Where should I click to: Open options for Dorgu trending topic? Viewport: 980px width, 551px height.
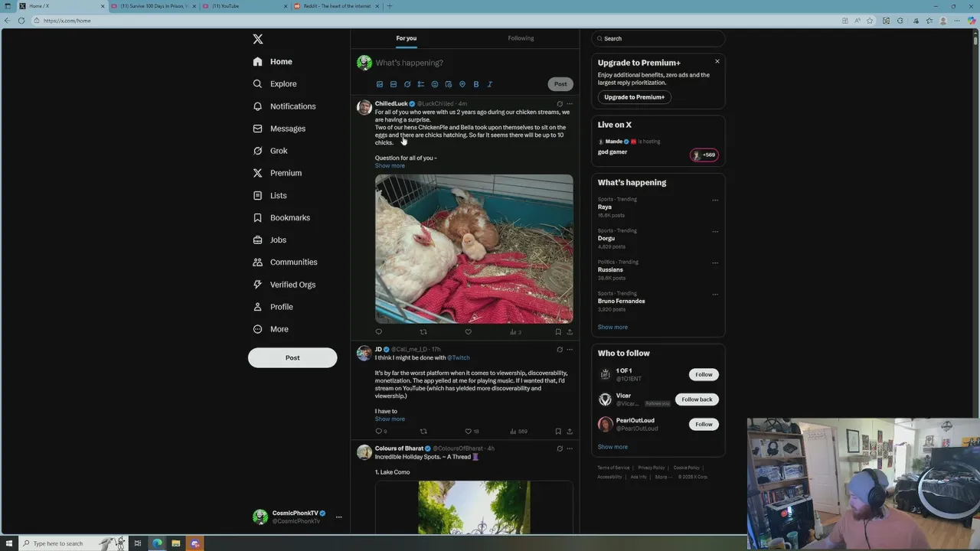coord(715,232)
